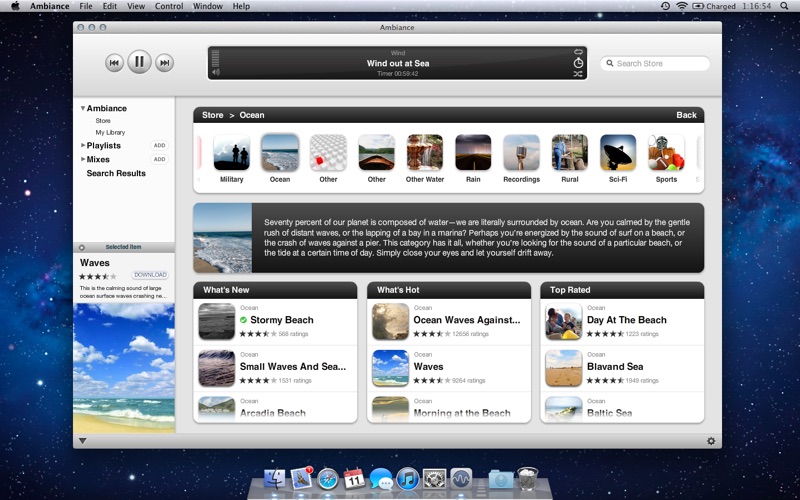Viewport: 800px width, 500px height.
Task: Skip to the next track
Action: [x=164, y=63]
